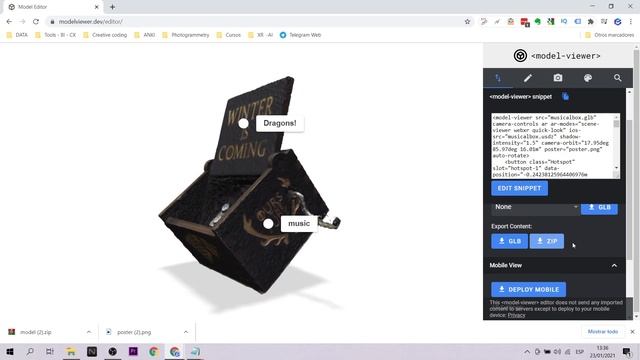Click the model-viewer logo icon
Viewport: 640px width, 360px height.
(x=520, y=56)
